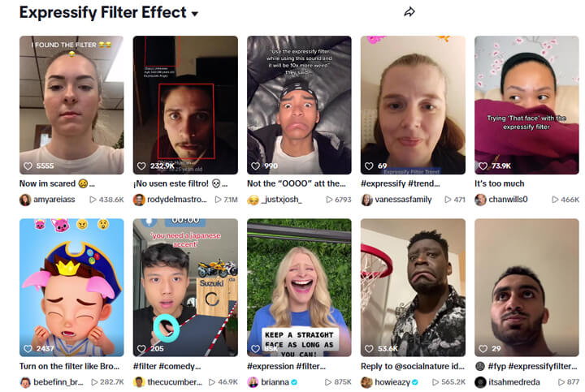Open the thecucumber username link

pyautogui.click(x=175, y=382)
